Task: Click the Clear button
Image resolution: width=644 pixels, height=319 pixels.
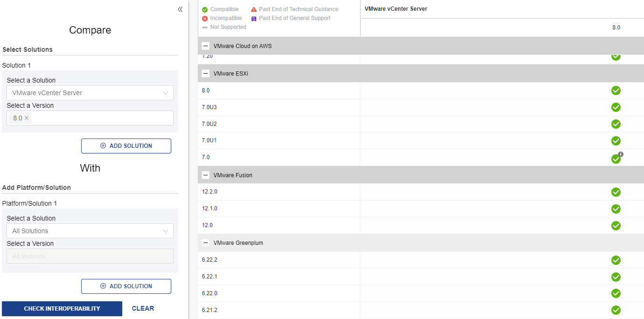Action: tap(143, 308)
